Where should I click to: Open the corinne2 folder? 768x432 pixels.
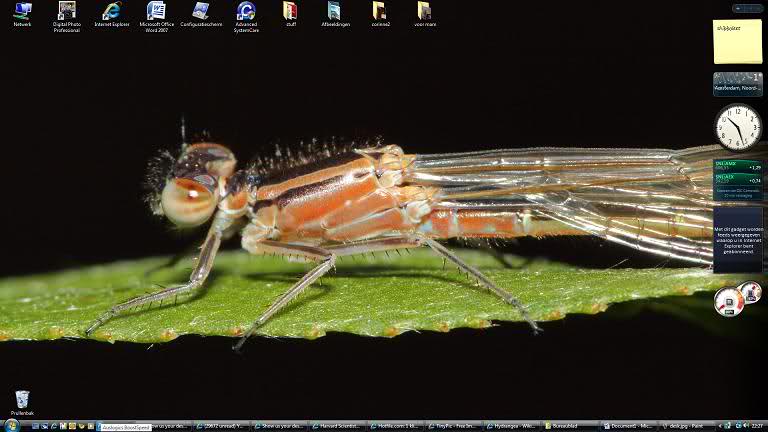click(x=380, y=14)
